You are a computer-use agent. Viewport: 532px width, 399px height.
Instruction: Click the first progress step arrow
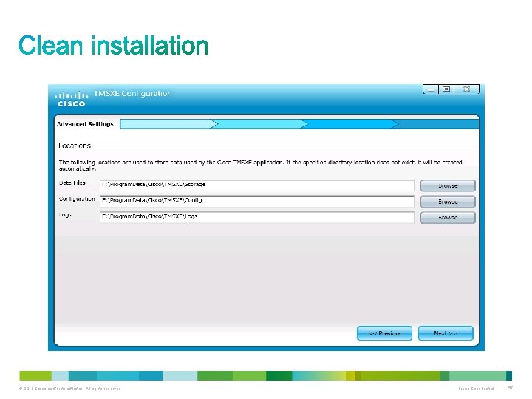tap(168, 124)
